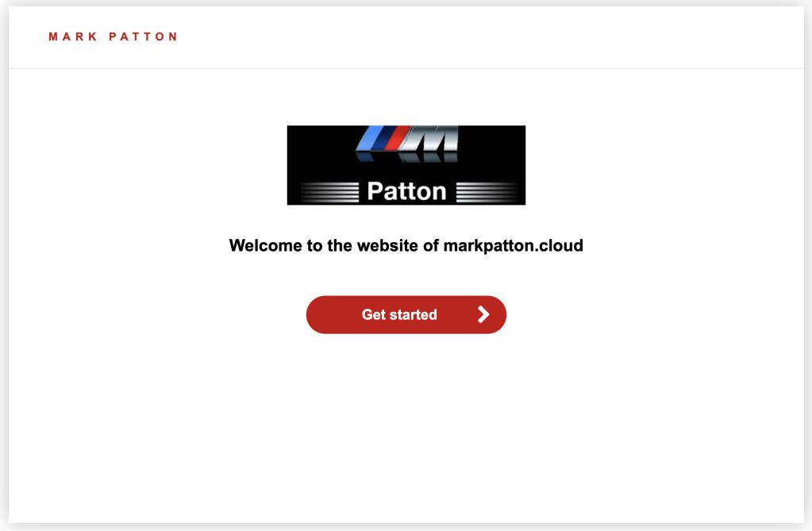Screen dimensions: 812x531
Task: Click the M Patton logo banner
Action: 406,165
